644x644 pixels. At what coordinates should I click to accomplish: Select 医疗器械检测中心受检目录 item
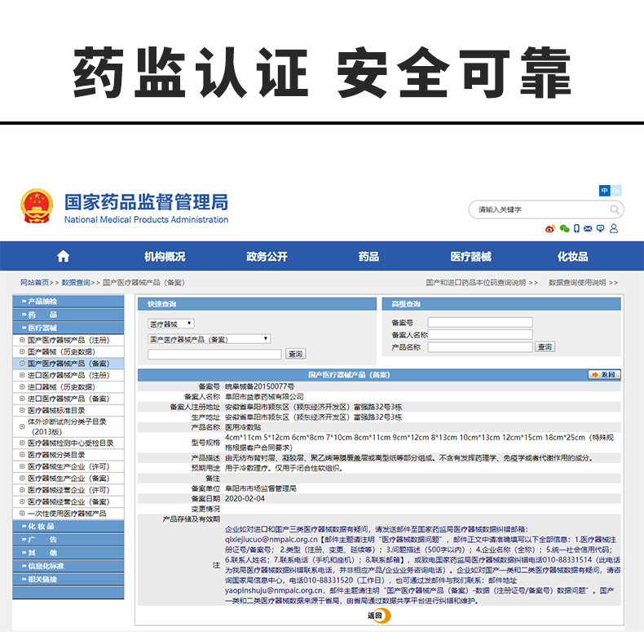pos(70,443)
